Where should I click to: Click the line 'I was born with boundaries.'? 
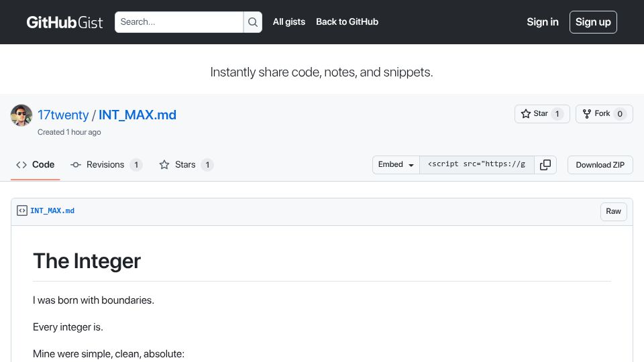[x=93, y=300]
